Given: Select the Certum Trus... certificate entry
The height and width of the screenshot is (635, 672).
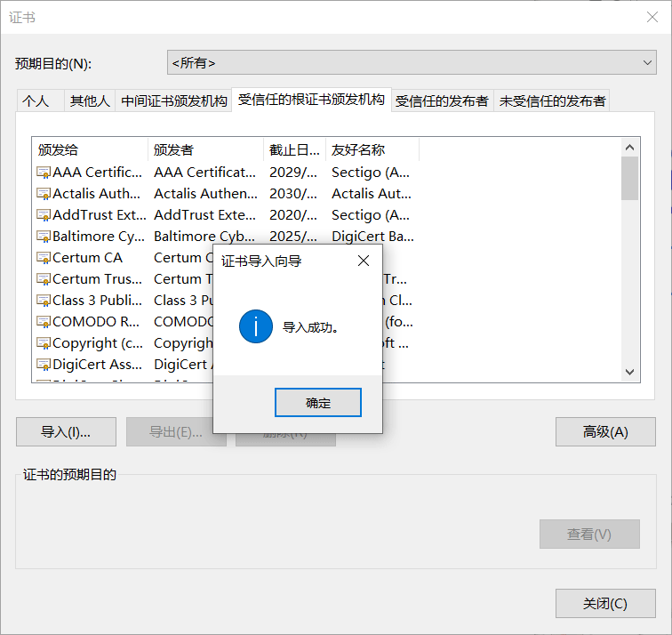Looking at the screenshot, I should [97, 279].
